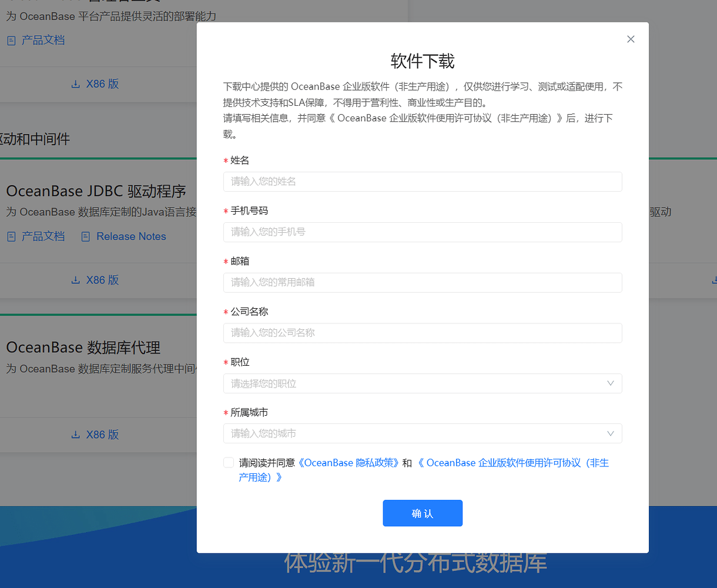Expand the 所属城市 dropdown
Screen dimensions: 717x588
click(x=423, y=433)
